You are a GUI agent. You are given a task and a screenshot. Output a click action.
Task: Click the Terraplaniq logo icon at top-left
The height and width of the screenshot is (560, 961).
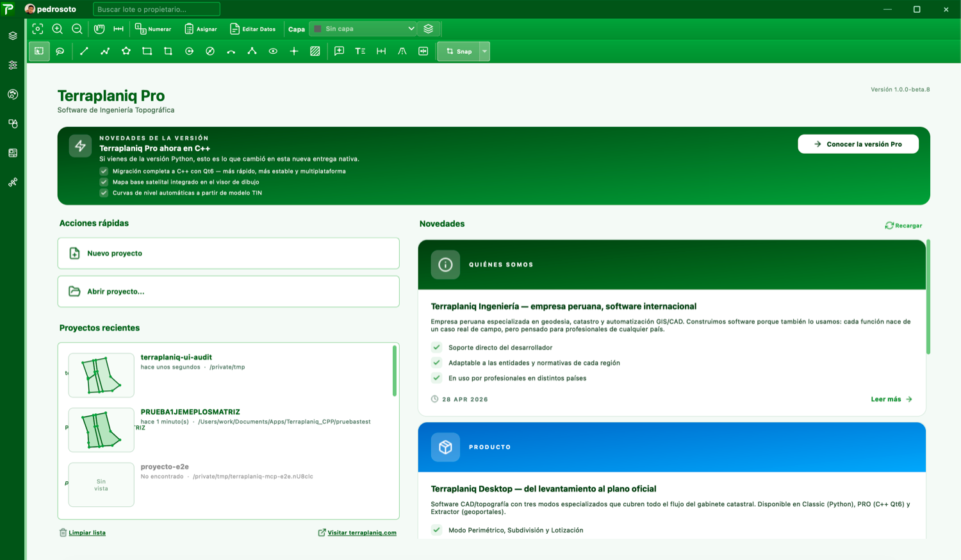8,9
